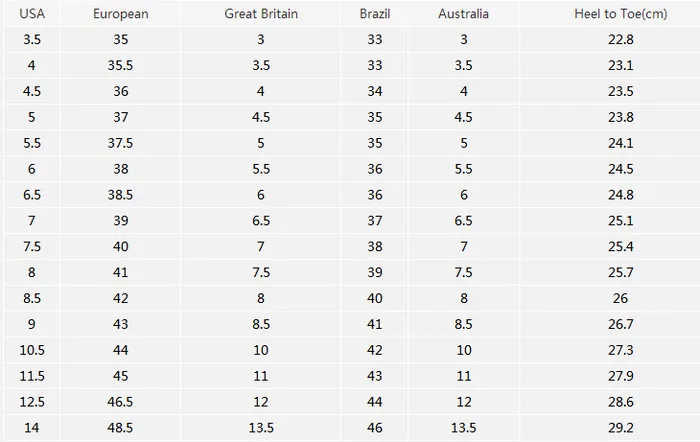
Task: Select USA size 14 cell
Action: (x=32, y=428)
